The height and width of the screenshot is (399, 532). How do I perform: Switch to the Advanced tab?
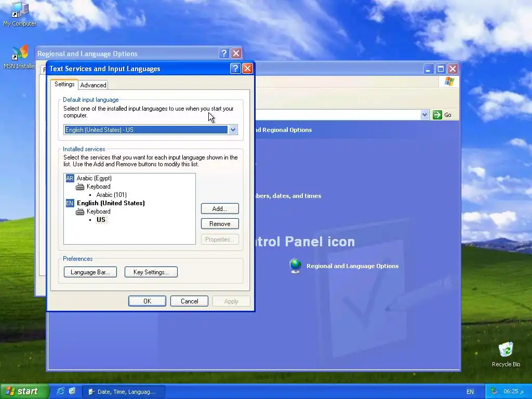(94, 85)
